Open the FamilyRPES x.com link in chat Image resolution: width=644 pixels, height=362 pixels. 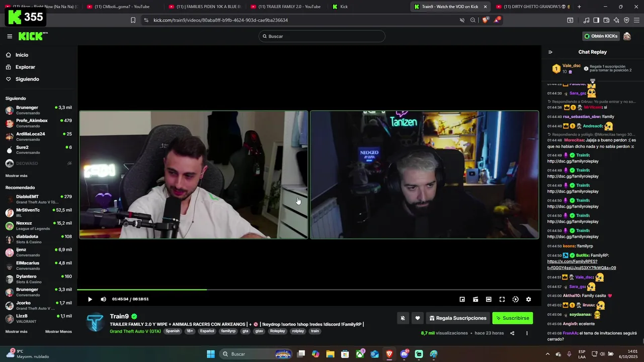click(x=582, y=264)
